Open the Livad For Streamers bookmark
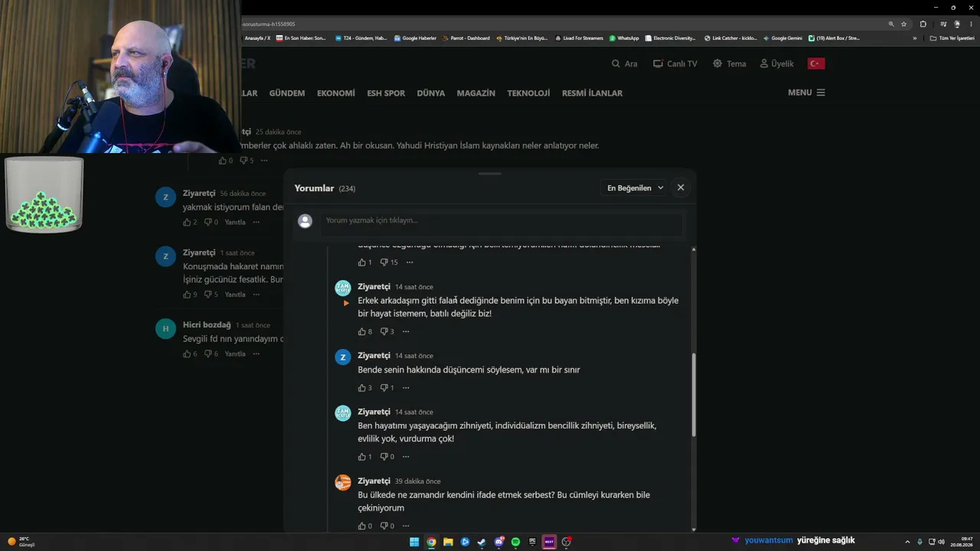The height and width of the screenshot is (551, 980). [579, 38]
